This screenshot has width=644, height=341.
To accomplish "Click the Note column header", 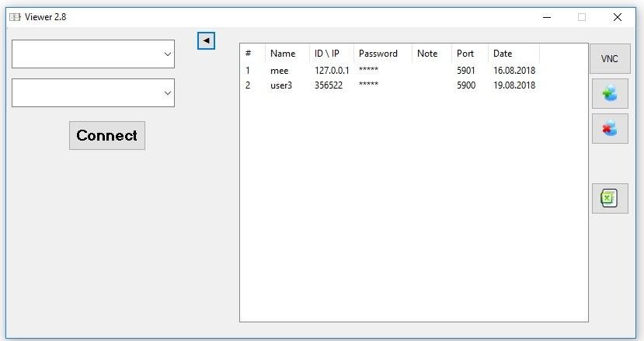I will coord(432,54).
